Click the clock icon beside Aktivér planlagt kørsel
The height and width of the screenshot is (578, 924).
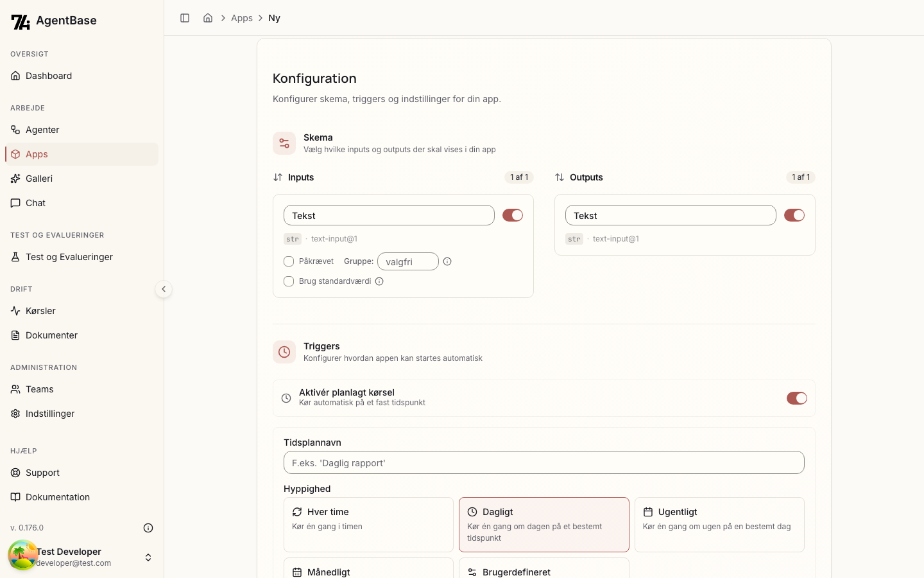(x=286, y=398)
